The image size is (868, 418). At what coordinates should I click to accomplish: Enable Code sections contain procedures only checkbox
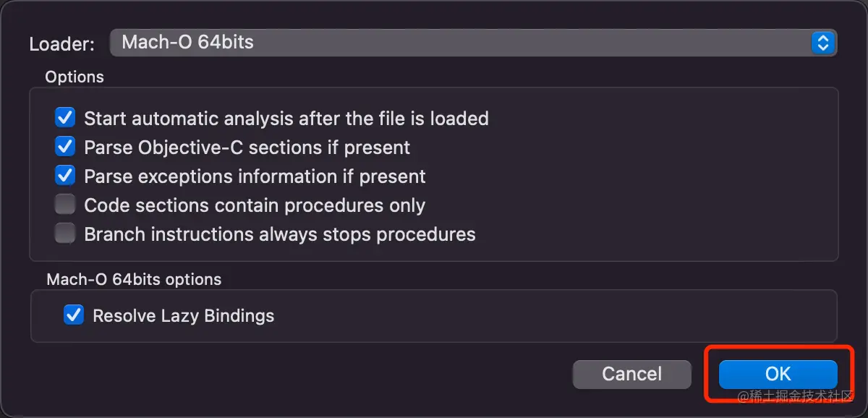(65, 205)
